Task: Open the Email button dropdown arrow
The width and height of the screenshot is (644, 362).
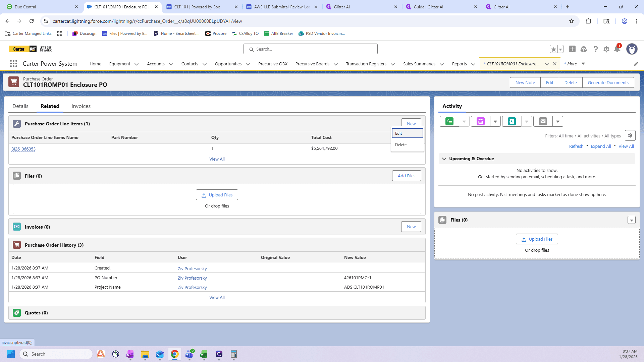Action: [x=558, y=121]
